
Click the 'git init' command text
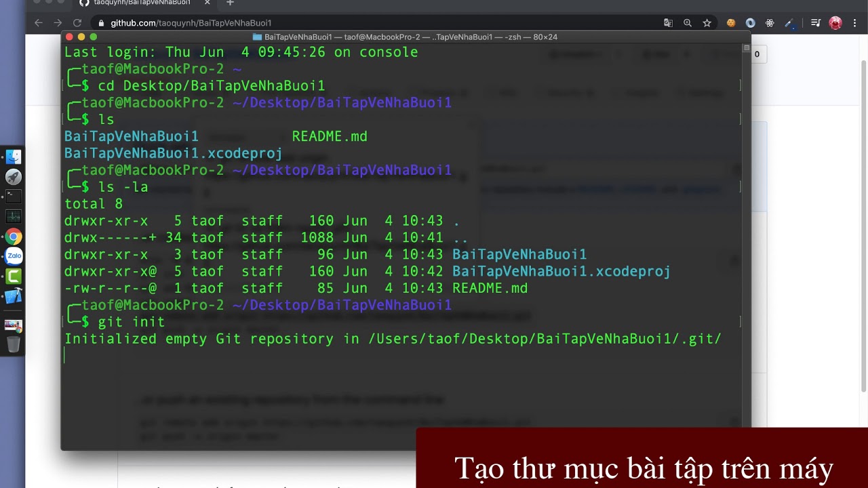click(x=132, y=322)
